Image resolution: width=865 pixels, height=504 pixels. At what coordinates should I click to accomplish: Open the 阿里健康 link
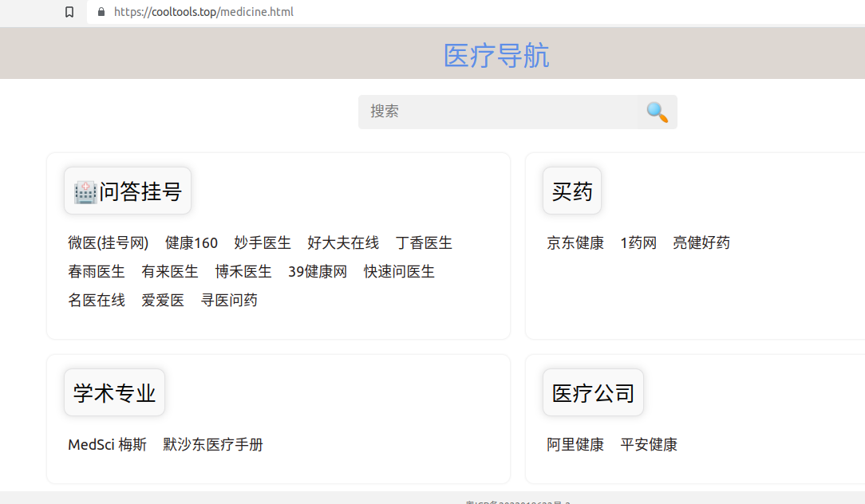click(x=575, y=444)
